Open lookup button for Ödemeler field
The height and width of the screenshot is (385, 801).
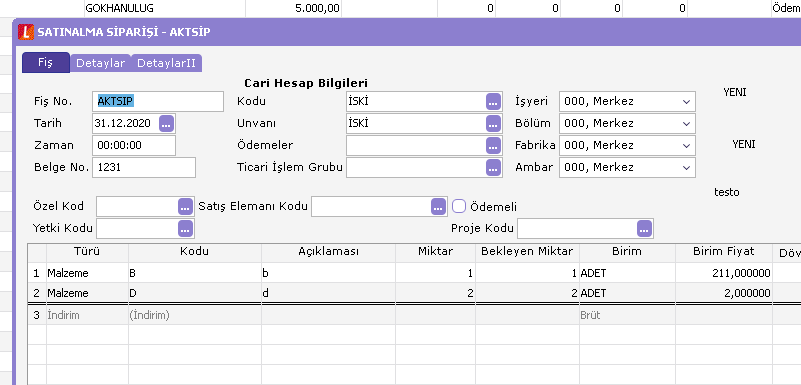pos(493,146)
